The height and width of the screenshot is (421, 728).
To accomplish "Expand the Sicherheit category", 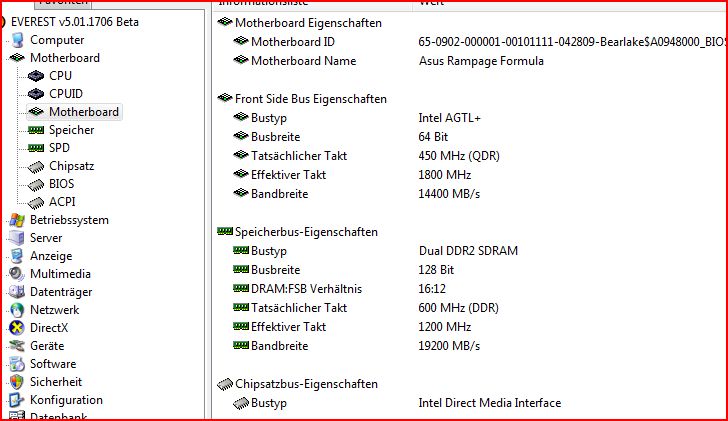I will [56, 382].
